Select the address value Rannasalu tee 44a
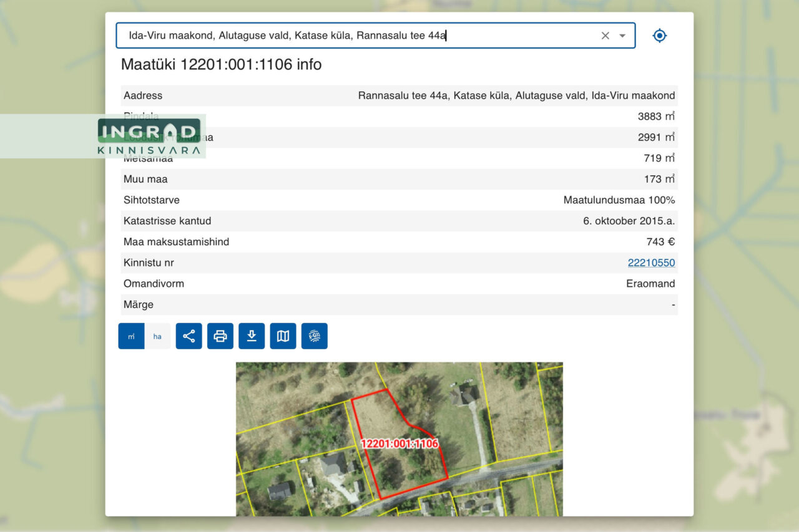This screenshot has width=799, height=532. coord(516,95)
